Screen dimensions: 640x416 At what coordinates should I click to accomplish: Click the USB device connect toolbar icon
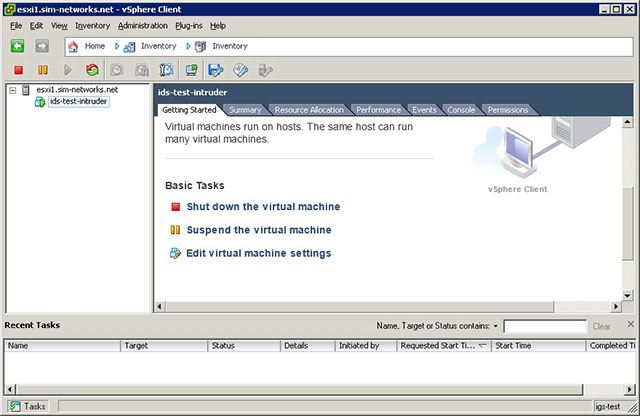[265, 70]
